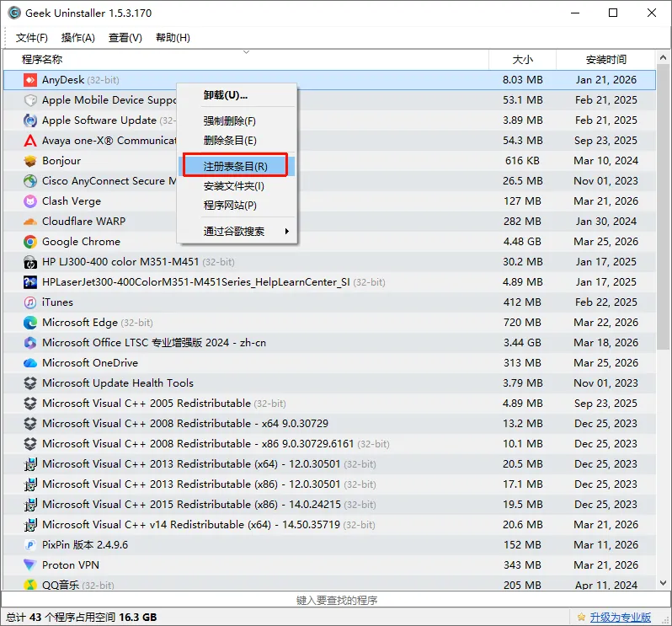Click the 343 MB Proton VPN size
Image resolution: width=672 pixels, height=626 pixels.
pyautogui.click(x=522, y=565)
